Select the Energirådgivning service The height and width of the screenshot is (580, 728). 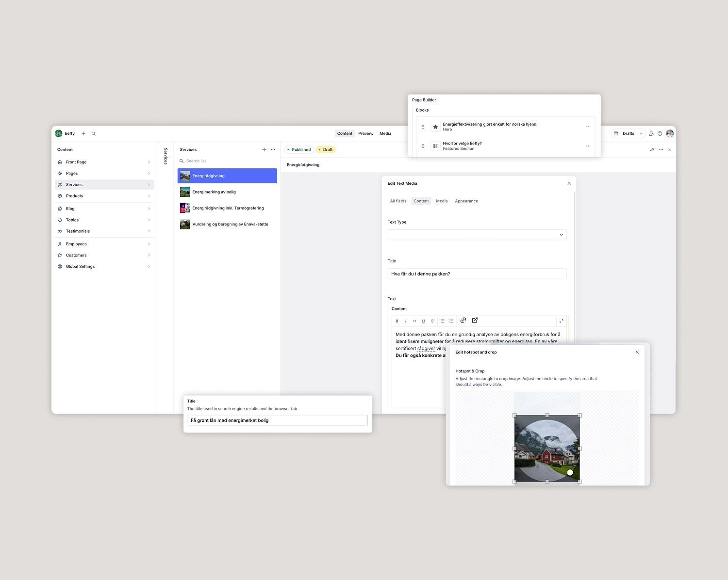(227, 176)
